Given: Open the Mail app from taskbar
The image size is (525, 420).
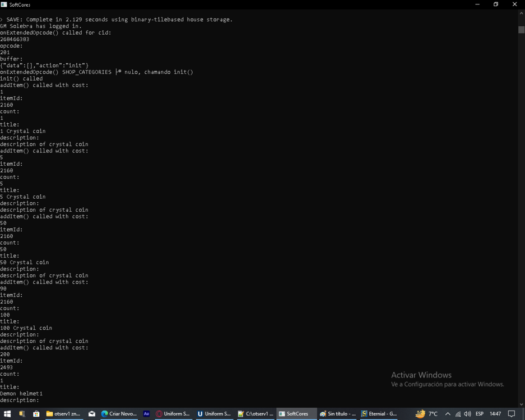Looking at the screenshot, I should click(x=92, y=414).
